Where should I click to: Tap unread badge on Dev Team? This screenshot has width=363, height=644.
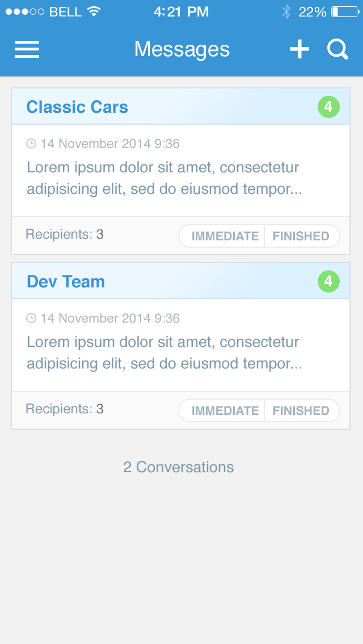click(328, 281)
